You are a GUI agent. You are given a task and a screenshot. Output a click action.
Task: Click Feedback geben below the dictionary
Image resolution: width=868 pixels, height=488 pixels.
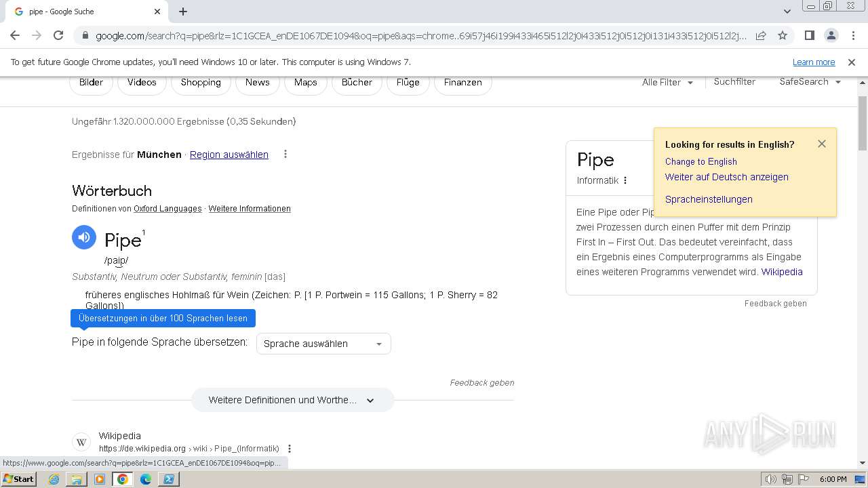pyautogui.click(x=482, y=383)
